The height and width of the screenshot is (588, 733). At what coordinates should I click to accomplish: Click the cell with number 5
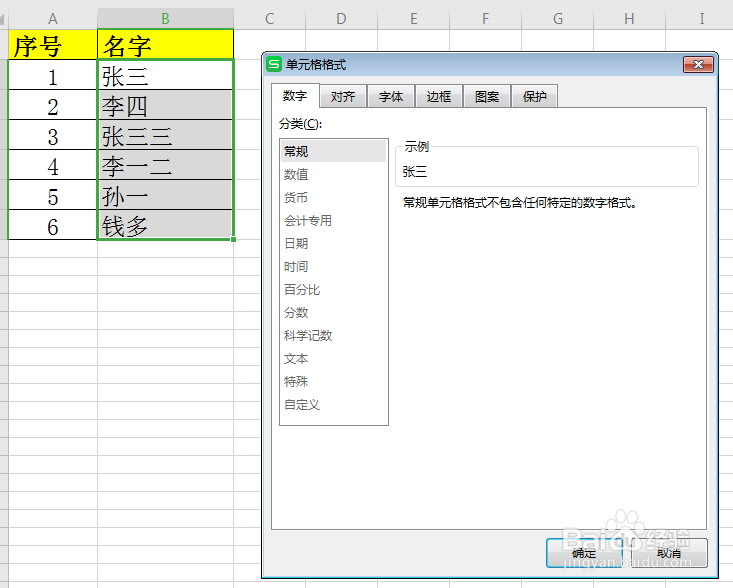(53, 195)
